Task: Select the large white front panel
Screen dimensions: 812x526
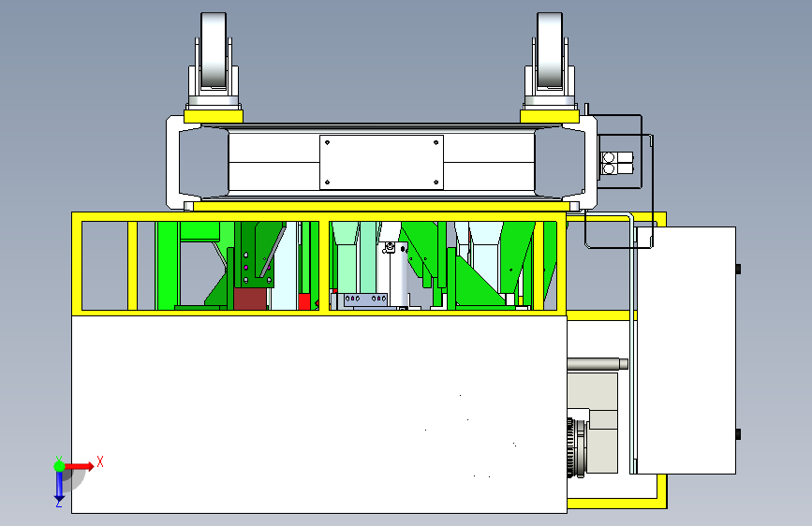Action: pos(319,415)
